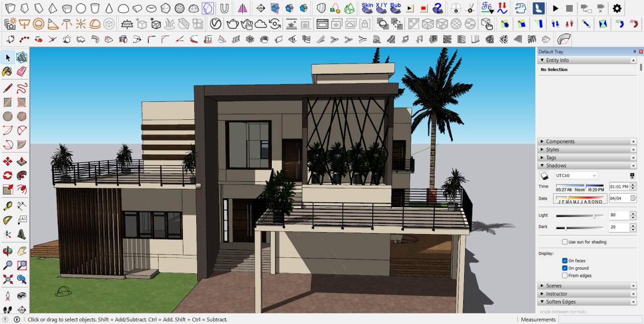Click the Bub tool icon

[x=396, y=8]
